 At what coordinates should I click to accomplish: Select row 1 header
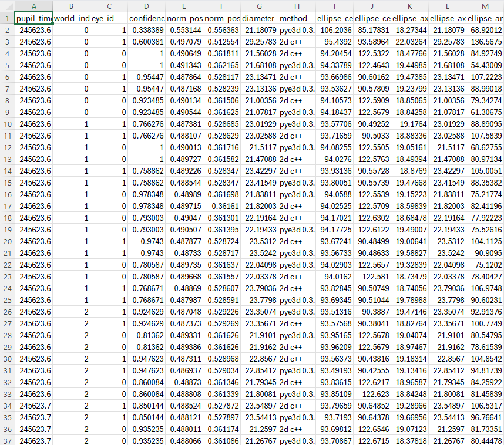point(7,18)
